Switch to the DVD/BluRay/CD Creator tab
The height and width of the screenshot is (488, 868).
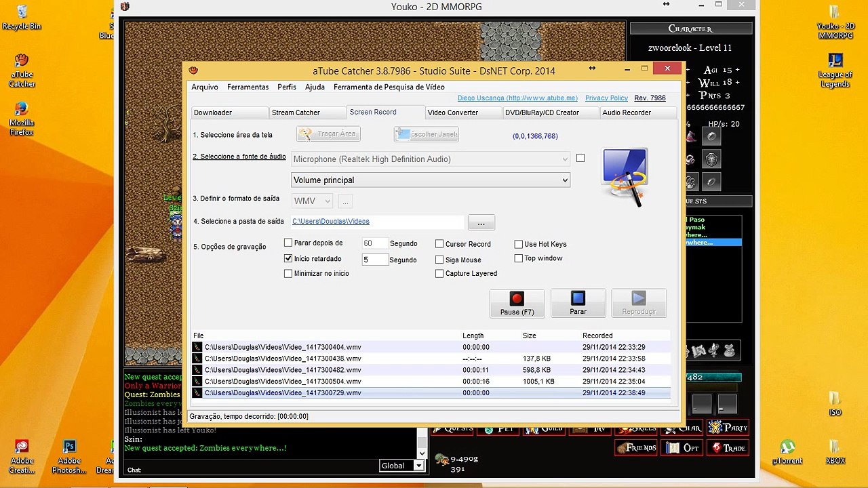[x=551, y=113]
